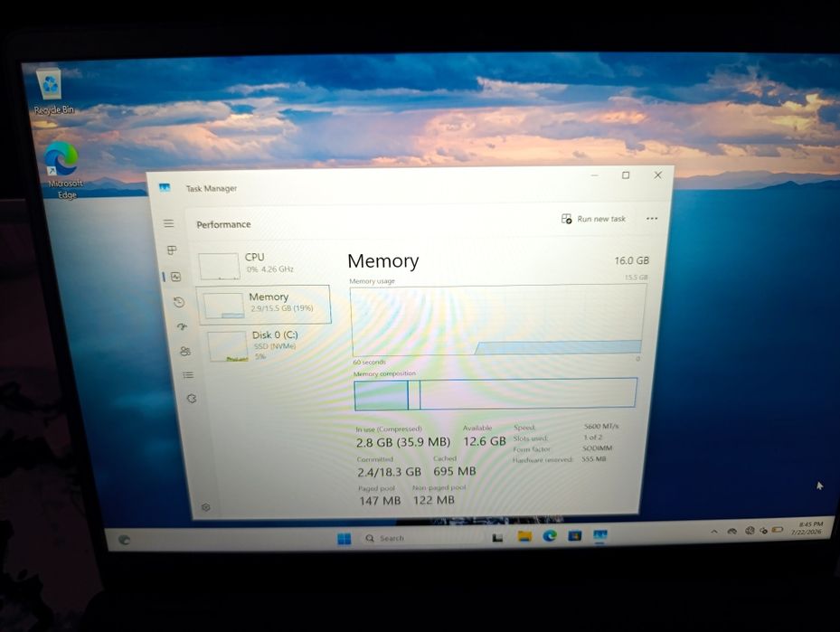Open the widgets icon at taskbar left
This screenshot has height=632, width=840.
click(x=124, y=540)
